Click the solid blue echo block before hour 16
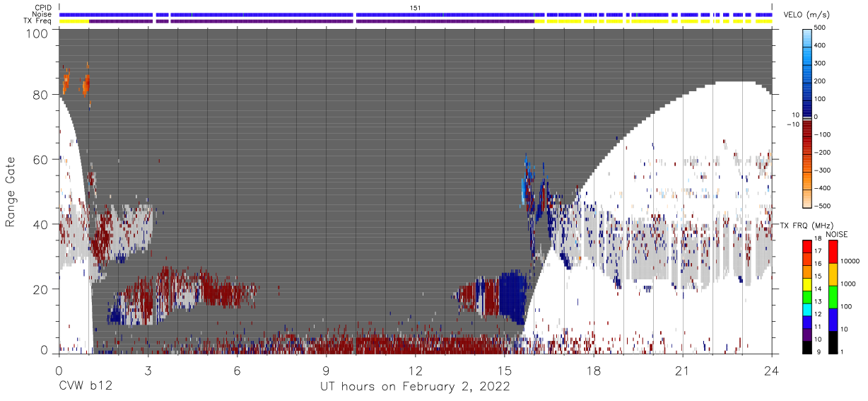Screen dimensions: 868x401 coord(511,296)
